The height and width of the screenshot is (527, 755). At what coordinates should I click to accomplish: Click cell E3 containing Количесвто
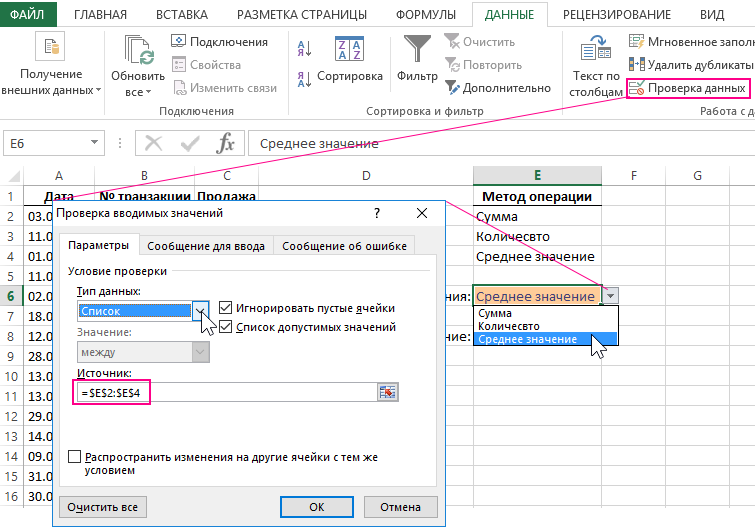click(x=537, y=237)
